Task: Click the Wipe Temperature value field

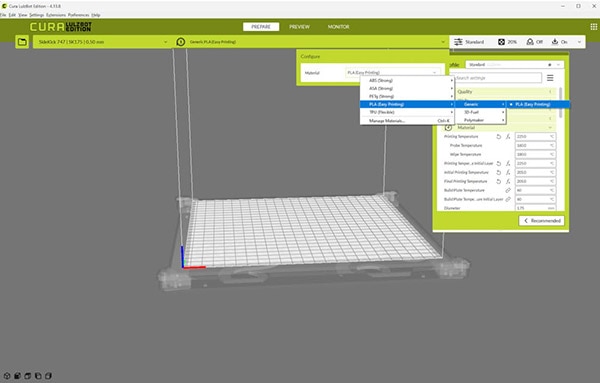Action: point(535,154)
